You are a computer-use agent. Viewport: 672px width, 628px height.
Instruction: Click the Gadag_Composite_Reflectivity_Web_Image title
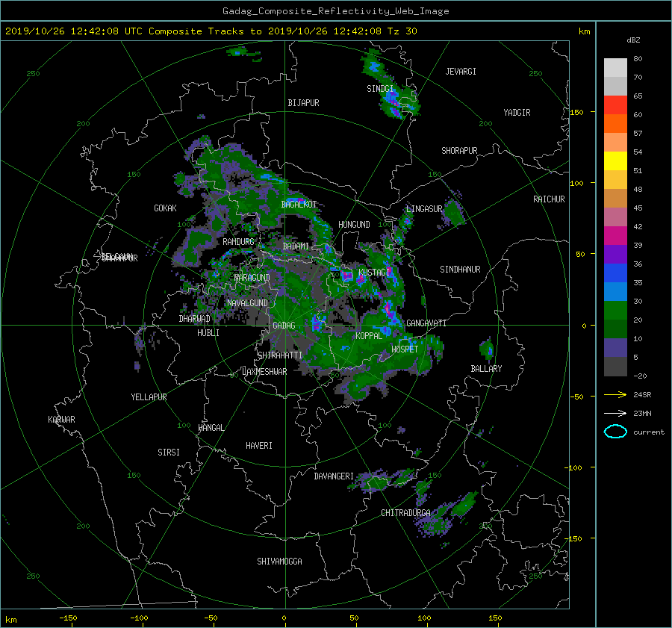(335, 11)
